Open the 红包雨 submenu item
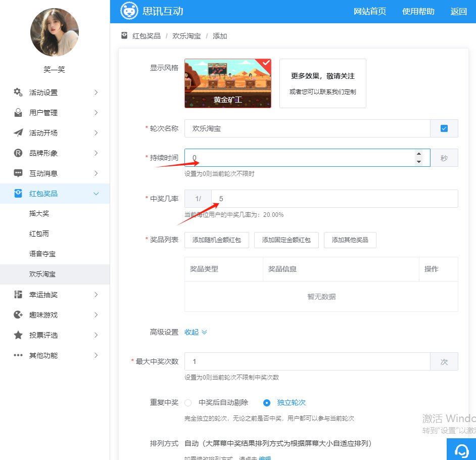The image size is (476, 460). coord(55,234)
